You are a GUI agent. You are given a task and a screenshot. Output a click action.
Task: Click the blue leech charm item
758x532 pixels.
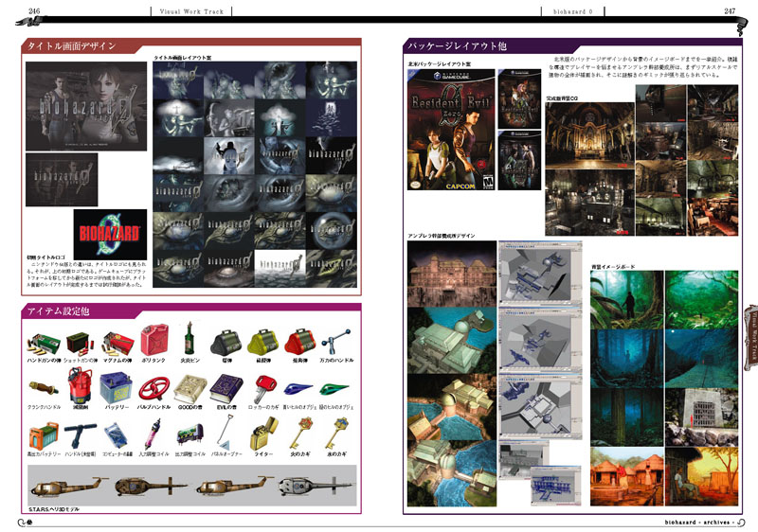[x=298, y=388]
